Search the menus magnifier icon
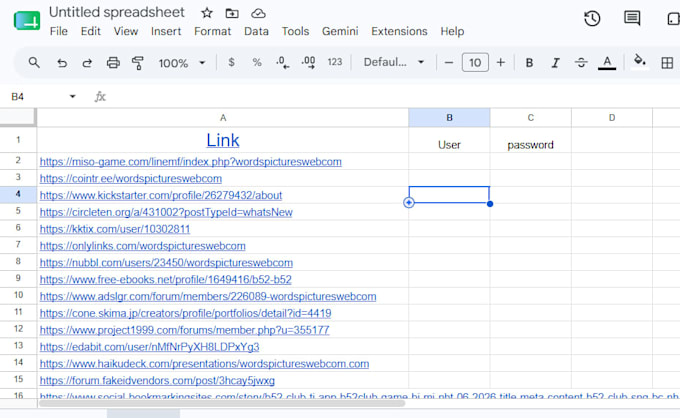The image size is (680, 418). tap(34, 63)
